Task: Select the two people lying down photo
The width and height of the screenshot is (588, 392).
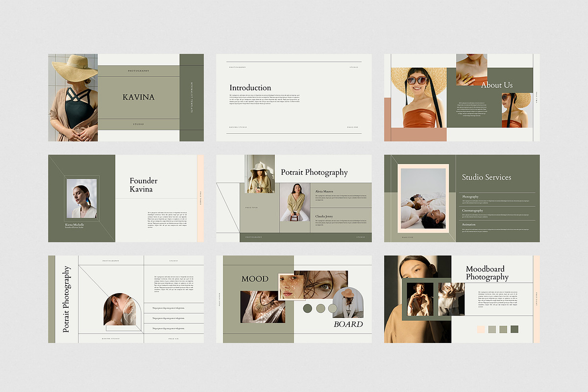Action: click(x=423, y=198)
